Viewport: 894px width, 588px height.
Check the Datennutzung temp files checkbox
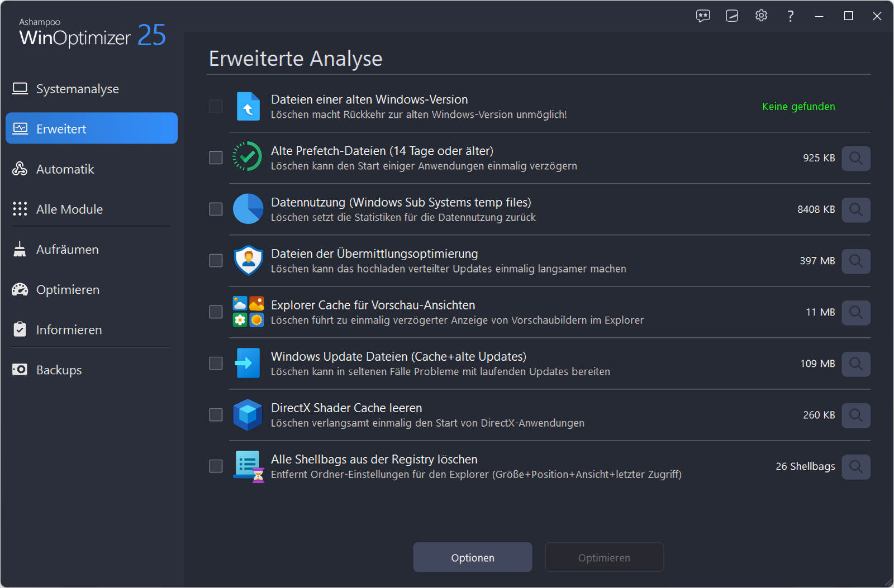[216, 209]
